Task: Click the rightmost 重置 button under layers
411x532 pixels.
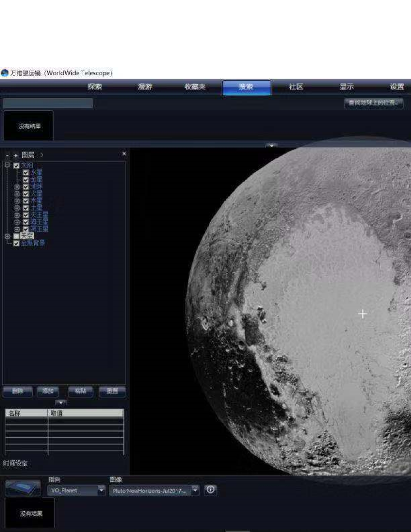Action: (x=112, y=391)
